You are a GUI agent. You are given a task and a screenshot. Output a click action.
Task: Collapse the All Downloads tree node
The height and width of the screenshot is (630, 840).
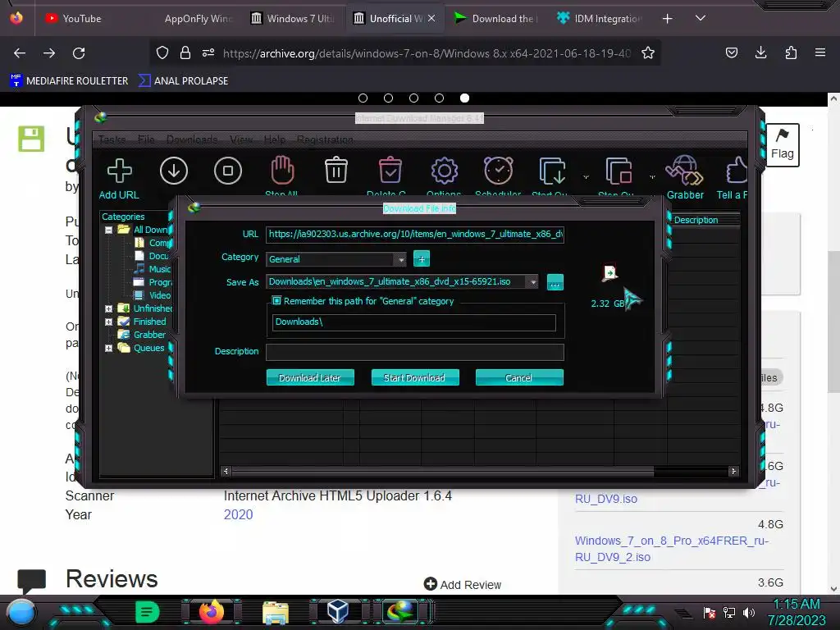[x=109, y=230]
